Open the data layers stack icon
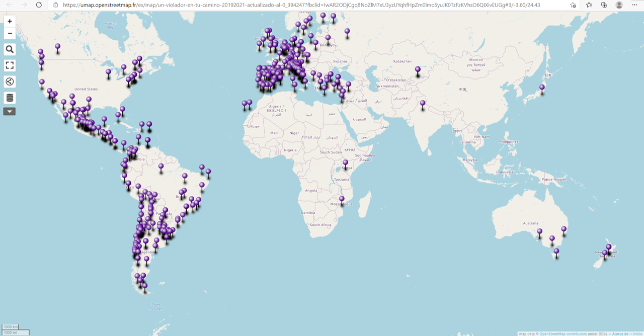644x336 pixels. (x=10, y=98)
